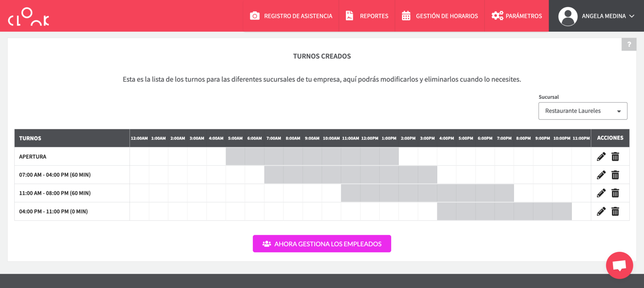Open the Sucursal dropdown showing Restaurante Laureles
This screenshot has height=288, width=644.
pyautogui.click(x=582, y=111)
